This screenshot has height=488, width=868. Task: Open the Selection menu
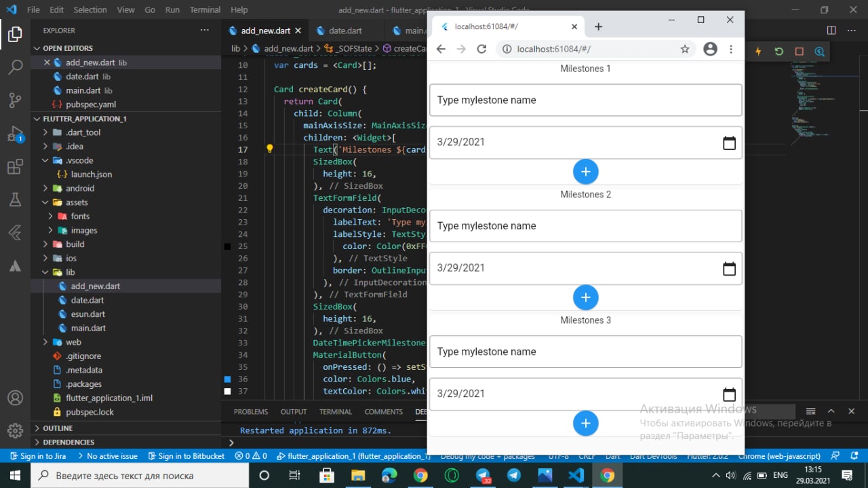90,10
